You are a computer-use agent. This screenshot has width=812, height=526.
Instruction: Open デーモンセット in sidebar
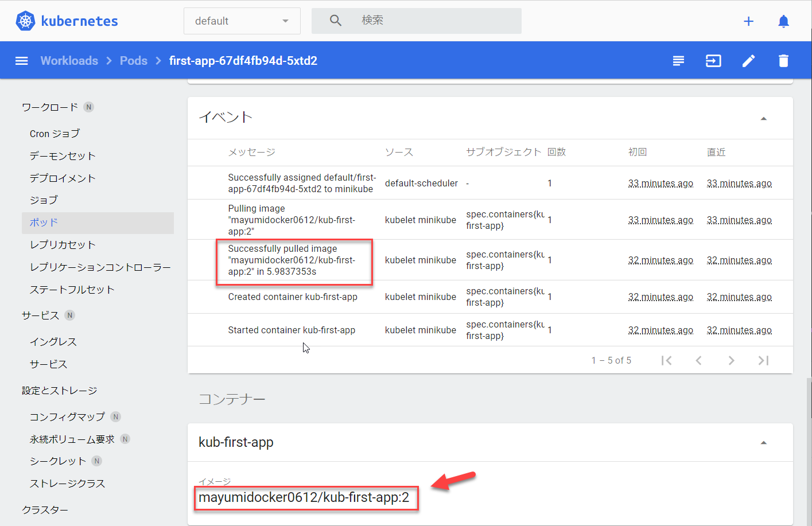coord(63,156)
